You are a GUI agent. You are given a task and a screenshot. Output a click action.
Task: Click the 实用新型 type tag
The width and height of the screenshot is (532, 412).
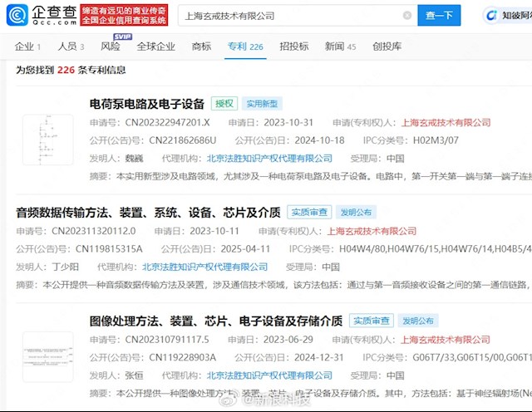pos(262,104)
